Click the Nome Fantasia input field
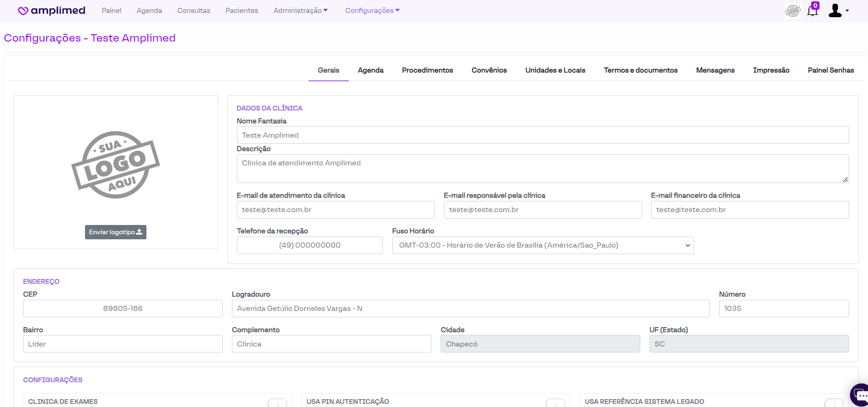The image size is (868, 407). pos(542,135)
